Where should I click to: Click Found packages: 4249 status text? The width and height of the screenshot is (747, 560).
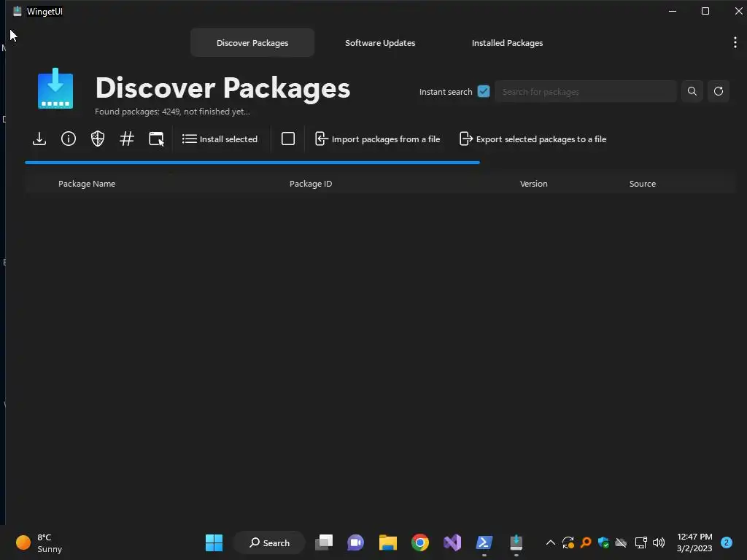(x=172, y=112)
